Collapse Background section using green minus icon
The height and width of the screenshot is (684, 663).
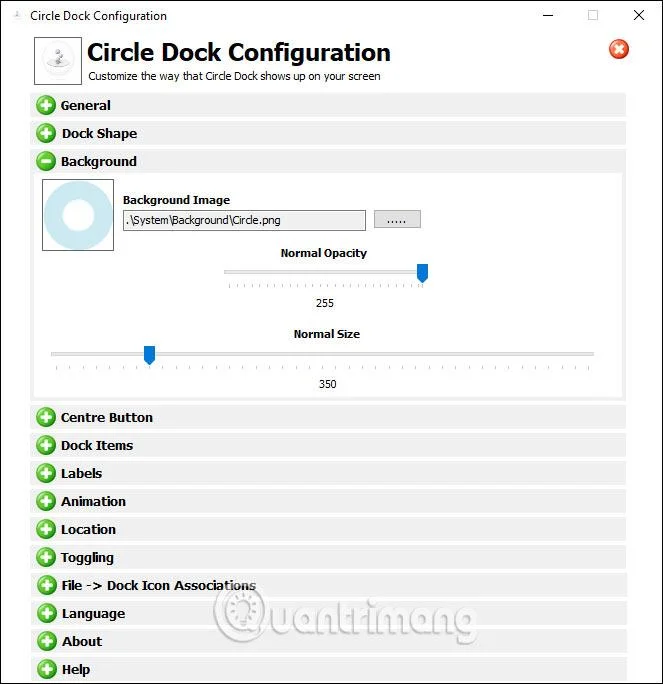(46, 161)
